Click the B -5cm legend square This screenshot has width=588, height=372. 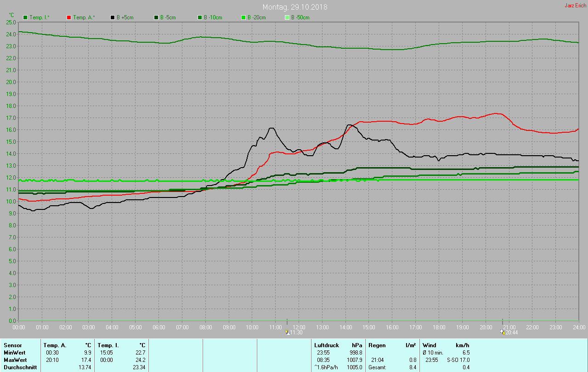tap(156, 17)
